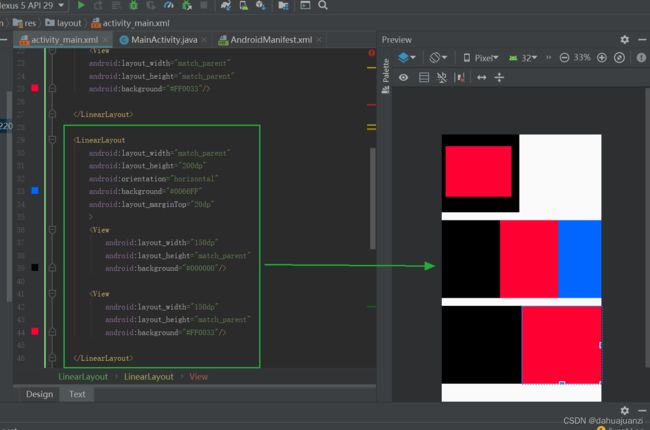
Task: Click the Debug app bug icon
Action: [x=133, y=5]
